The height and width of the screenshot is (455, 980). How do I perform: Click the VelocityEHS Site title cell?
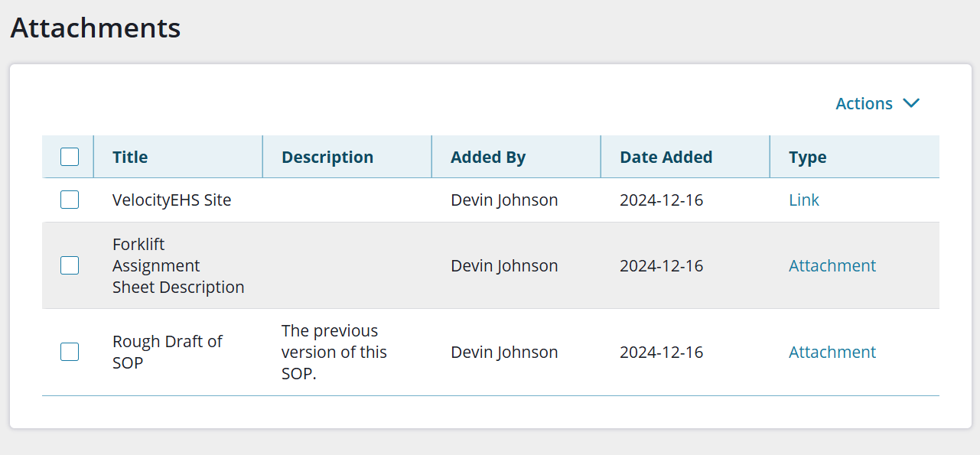point(171,200)
